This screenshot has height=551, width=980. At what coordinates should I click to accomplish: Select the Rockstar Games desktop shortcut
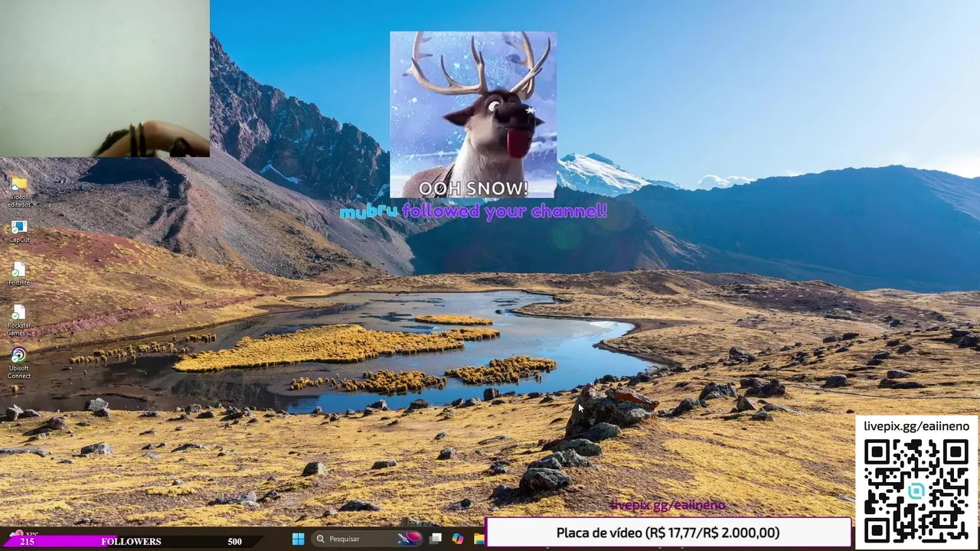tap(19, 321)
